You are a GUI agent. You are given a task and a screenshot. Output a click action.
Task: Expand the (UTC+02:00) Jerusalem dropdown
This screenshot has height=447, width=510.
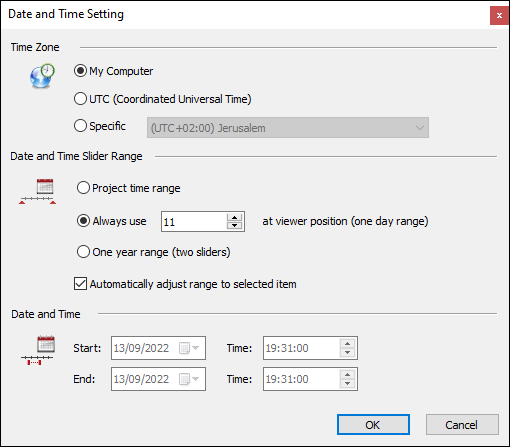pyautogui.click(x=288, y=128)
